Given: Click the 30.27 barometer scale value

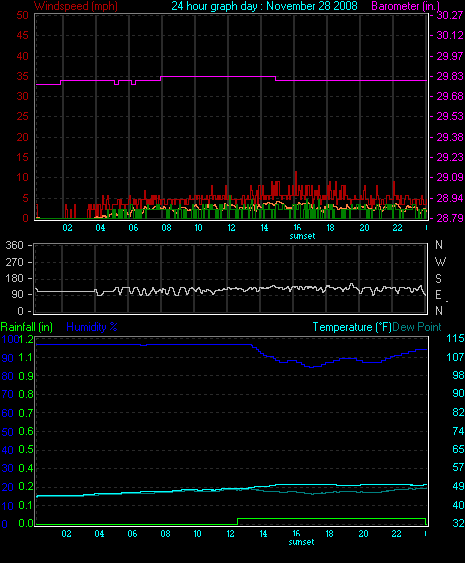Looking at the screenshot, I should tap(450, 15).
